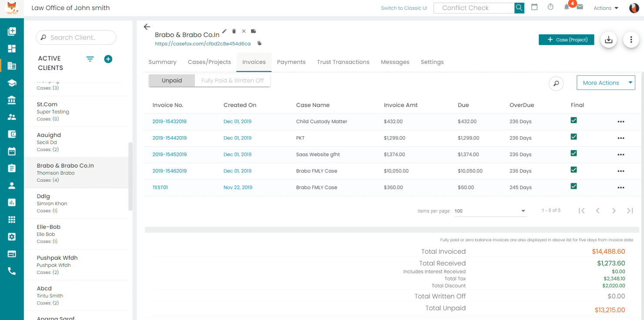644x320 pixels.
Task: Click the Switch to Classic UI link
Action: click(x=404, y=7)
